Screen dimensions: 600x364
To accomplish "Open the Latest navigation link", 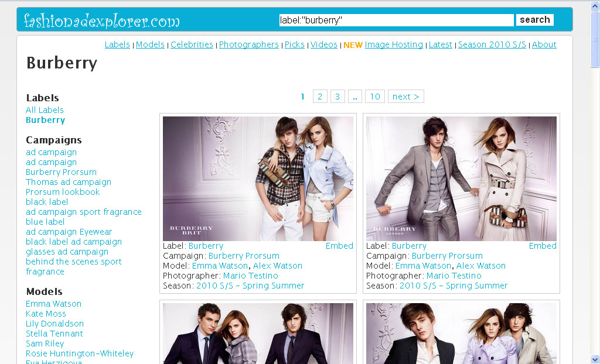I will (x=441, y=44).
